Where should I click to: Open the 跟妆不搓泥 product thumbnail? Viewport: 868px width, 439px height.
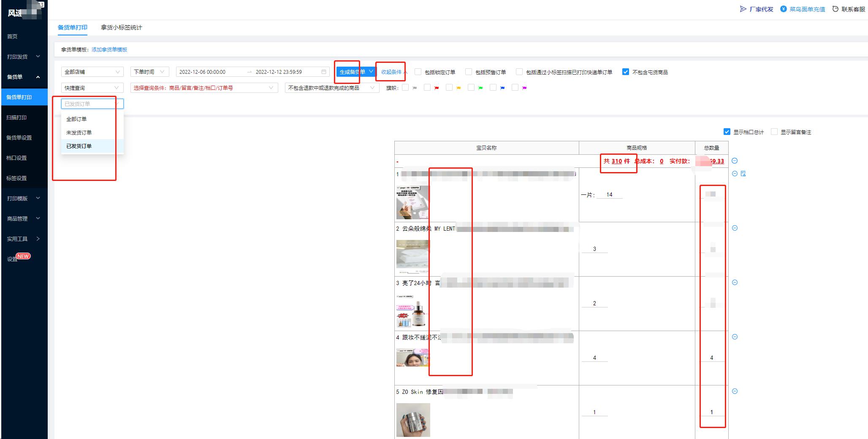click(412, 358)
